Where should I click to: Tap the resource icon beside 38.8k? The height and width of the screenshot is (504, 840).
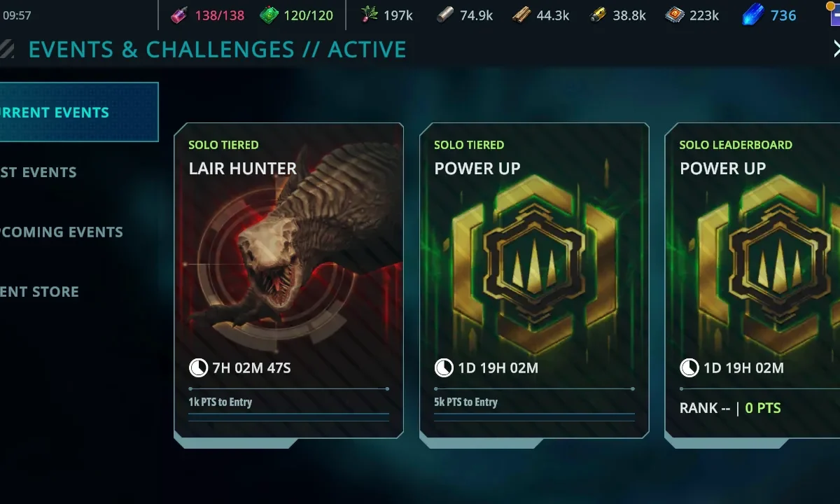pyautogui.click(x=598, y=15)
